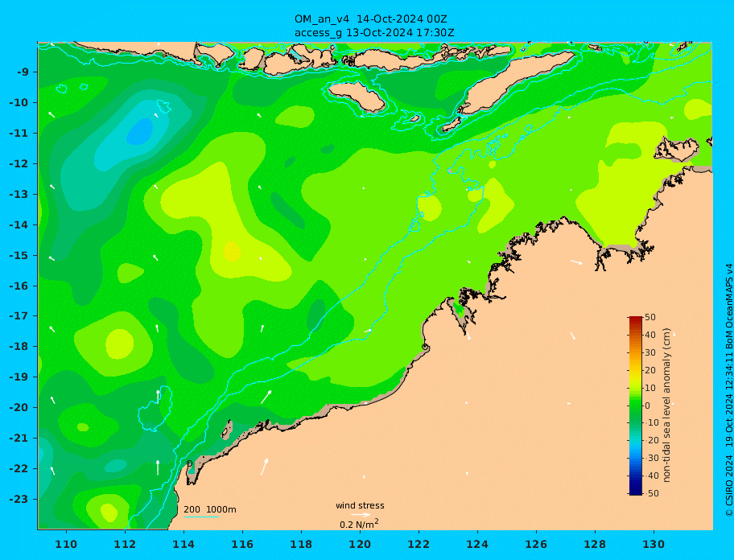734x560 pixels.
Task: Click the 'wind stress' label
Action: (360, 505)
